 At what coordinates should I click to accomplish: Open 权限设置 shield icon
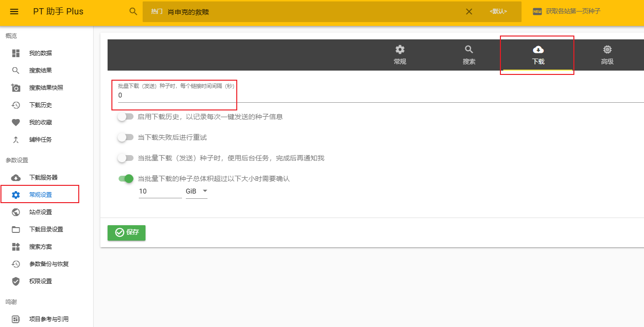16,281
